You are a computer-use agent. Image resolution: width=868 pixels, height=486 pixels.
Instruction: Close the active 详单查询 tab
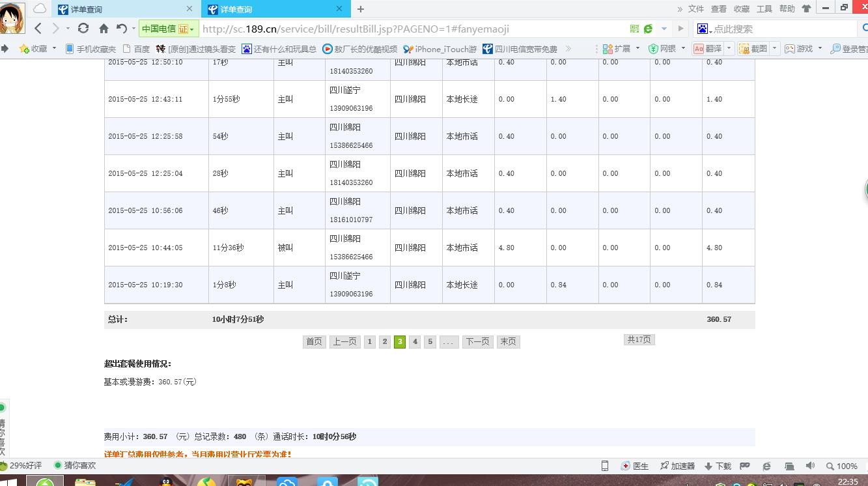[x=339, y=9]
